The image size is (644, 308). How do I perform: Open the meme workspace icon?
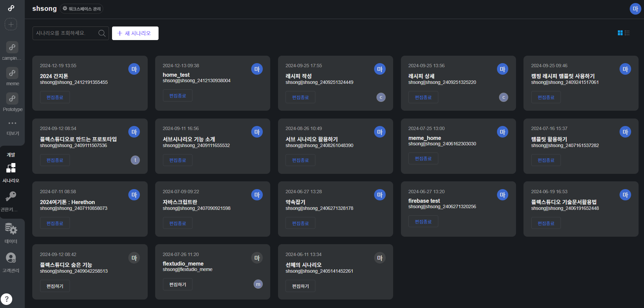pos(12,73)
